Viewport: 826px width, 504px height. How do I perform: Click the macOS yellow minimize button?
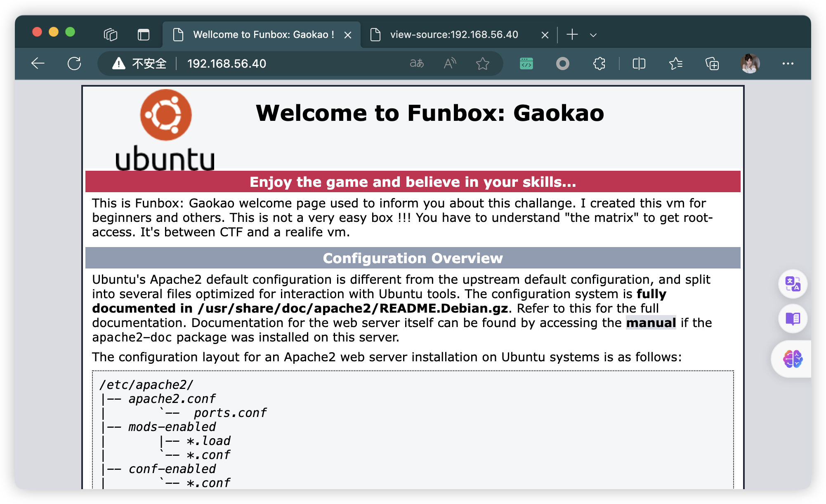[x=54, y=32]
